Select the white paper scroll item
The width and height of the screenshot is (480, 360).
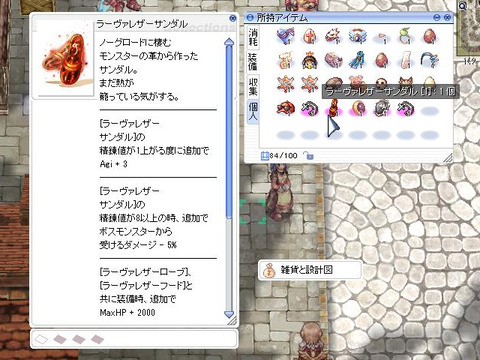(406, 60)
